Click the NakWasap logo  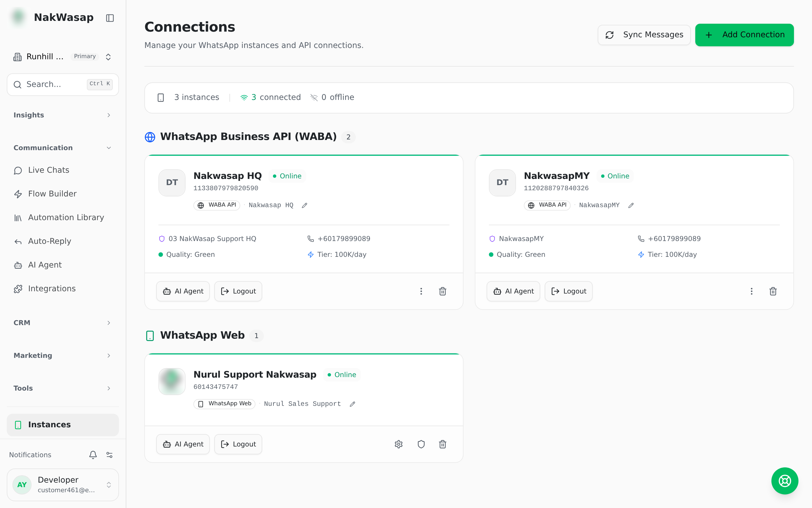tap(18, 17)
